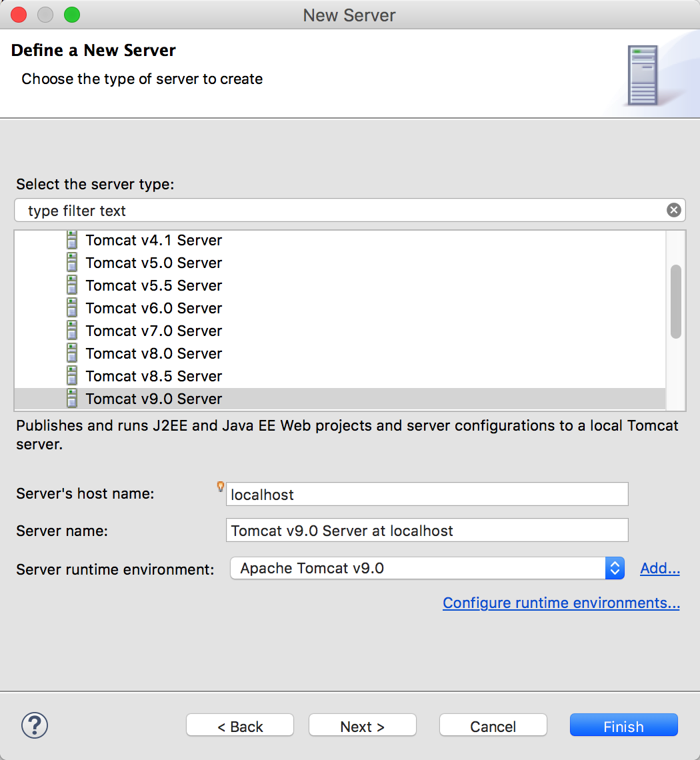Clear the server type filter text

[673, 210]
